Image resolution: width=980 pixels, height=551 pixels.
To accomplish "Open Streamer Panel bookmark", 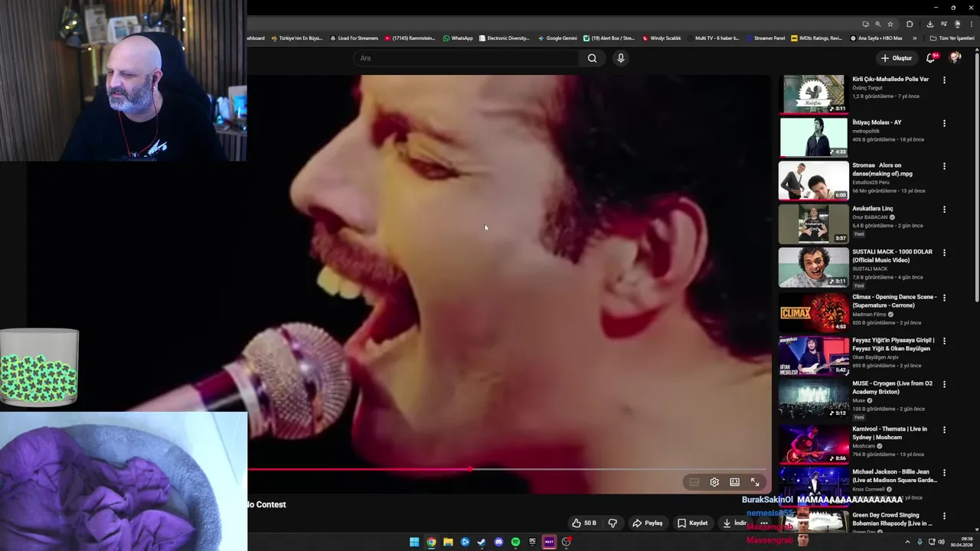I will click(765, 38).
